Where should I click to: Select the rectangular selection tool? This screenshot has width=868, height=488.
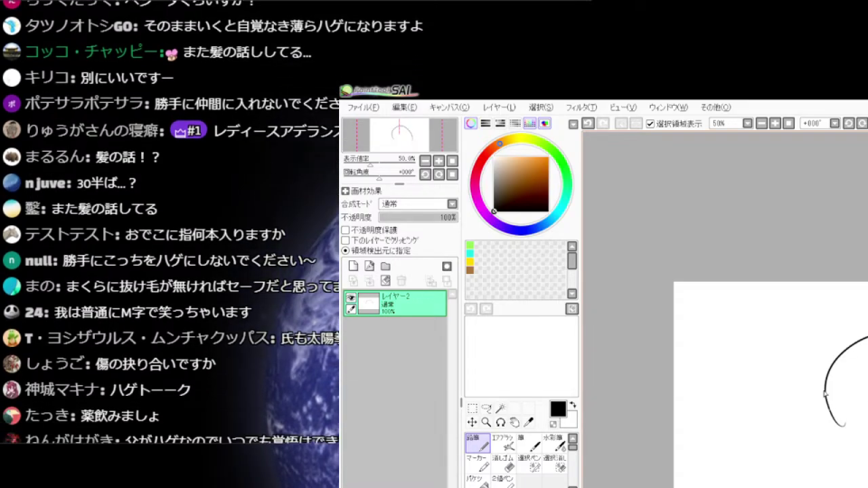pyautogui.click(x=472, y=408)
